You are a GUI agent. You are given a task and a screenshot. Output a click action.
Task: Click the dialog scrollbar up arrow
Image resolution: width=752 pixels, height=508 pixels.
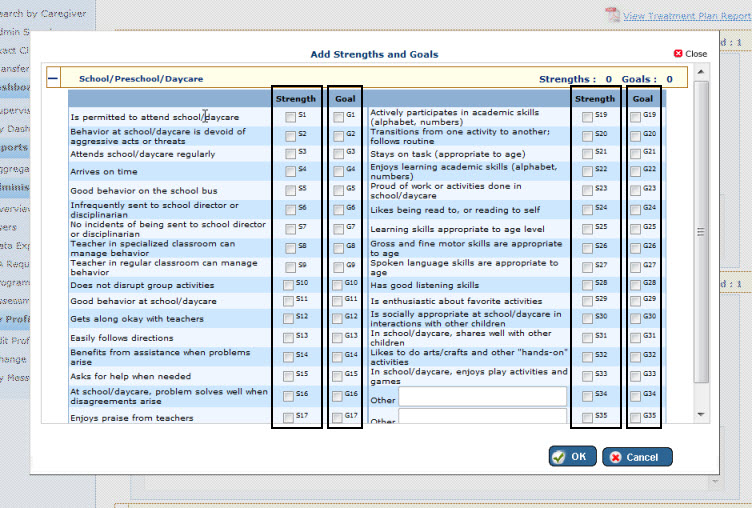[701, 72]
